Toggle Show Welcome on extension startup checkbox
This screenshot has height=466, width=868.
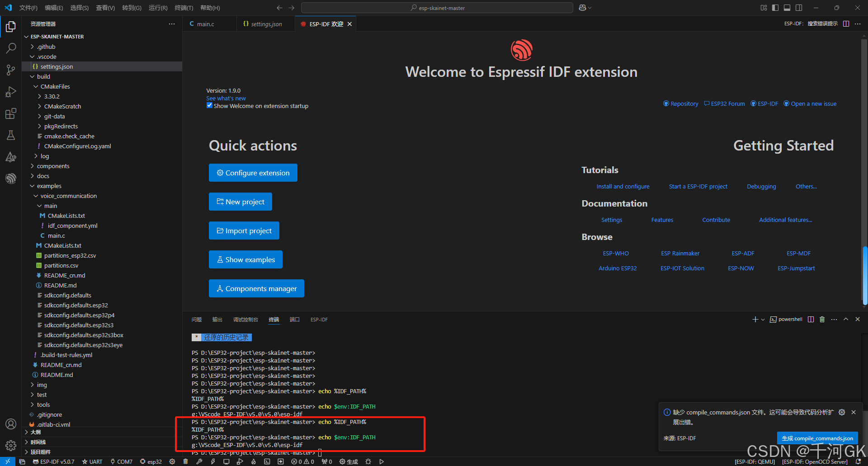[x=209, y=105]
